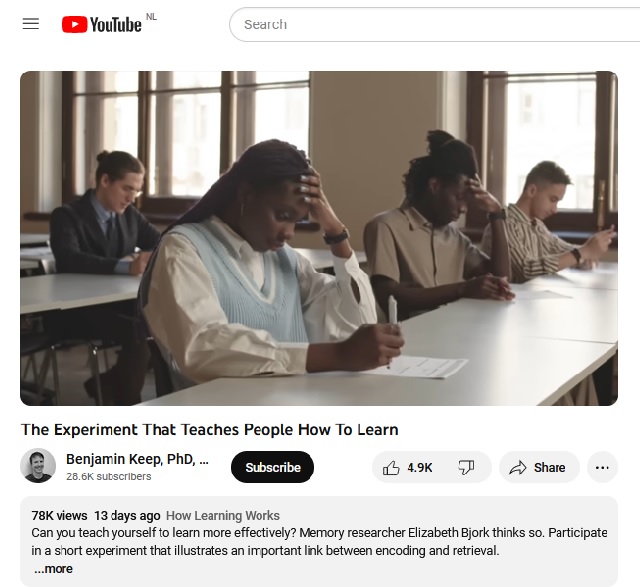Click the 4.9K like count

pos(420,467)
